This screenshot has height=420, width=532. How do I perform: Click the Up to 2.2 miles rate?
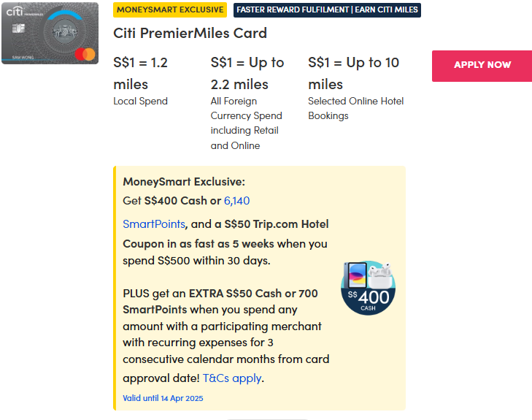247,73
